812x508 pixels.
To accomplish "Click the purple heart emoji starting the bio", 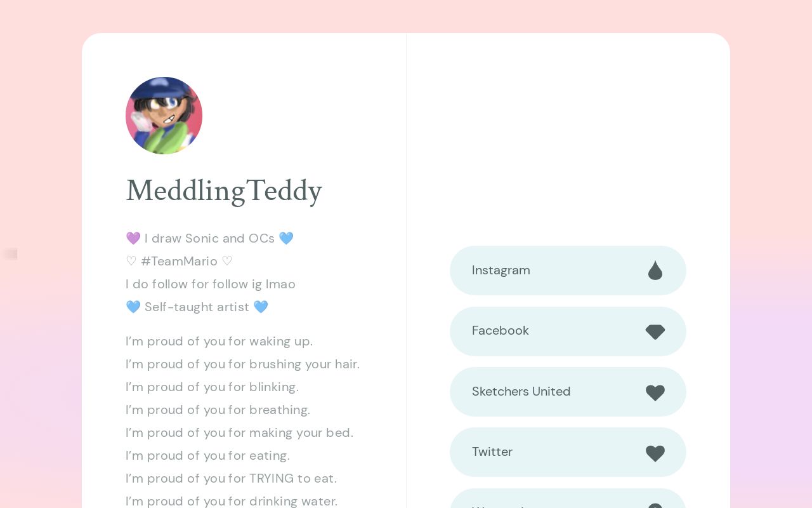I will [x=133, y=238].
